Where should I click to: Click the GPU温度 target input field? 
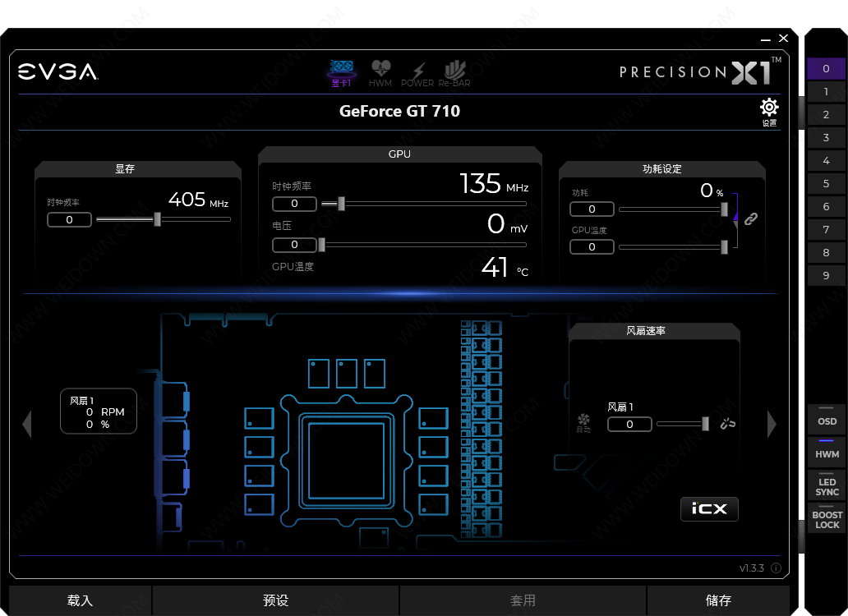click(x=592, y=247)
